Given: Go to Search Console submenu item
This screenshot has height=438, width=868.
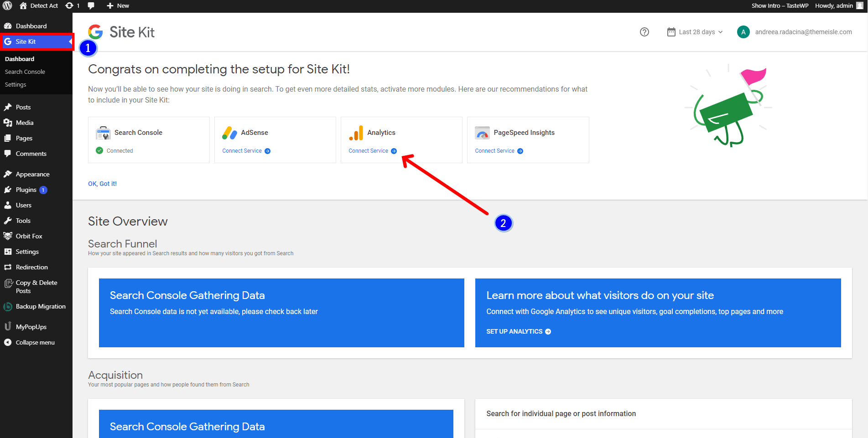Looking at the screenshot, I should point(25,72).
